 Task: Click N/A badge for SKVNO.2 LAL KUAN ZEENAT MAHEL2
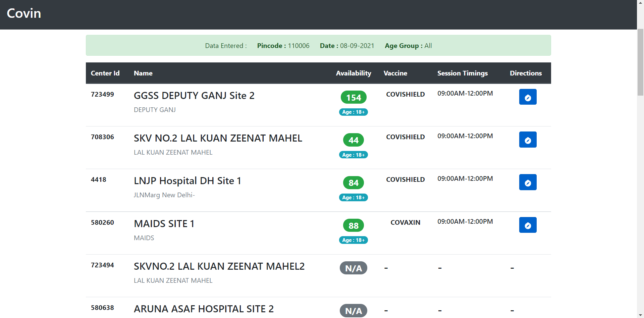coord(354,268)
